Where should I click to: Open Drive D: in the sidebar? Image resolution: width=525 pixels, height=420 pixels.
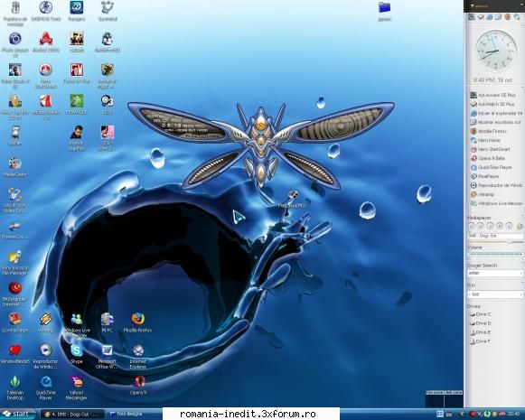tap(481, 323)
